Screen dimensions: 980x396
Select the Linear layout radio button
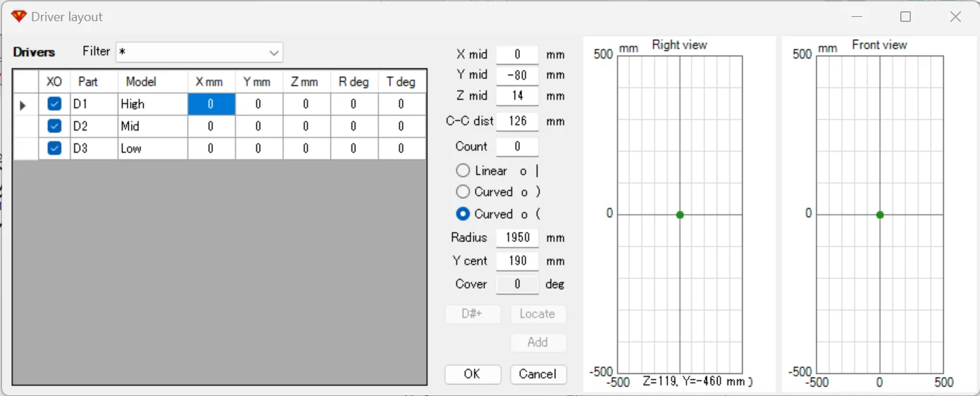(463, 171)
